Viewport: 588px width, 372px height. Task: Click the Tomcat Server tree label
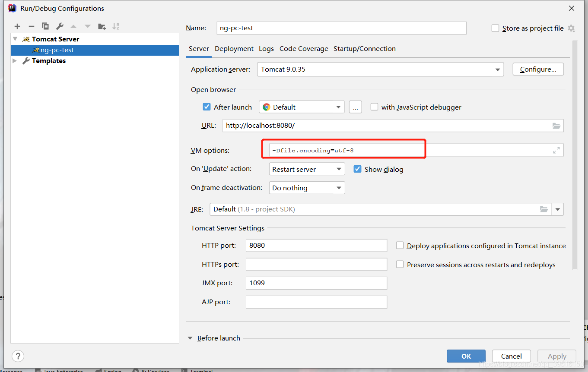pyautogui.click(x=55, y=39)
